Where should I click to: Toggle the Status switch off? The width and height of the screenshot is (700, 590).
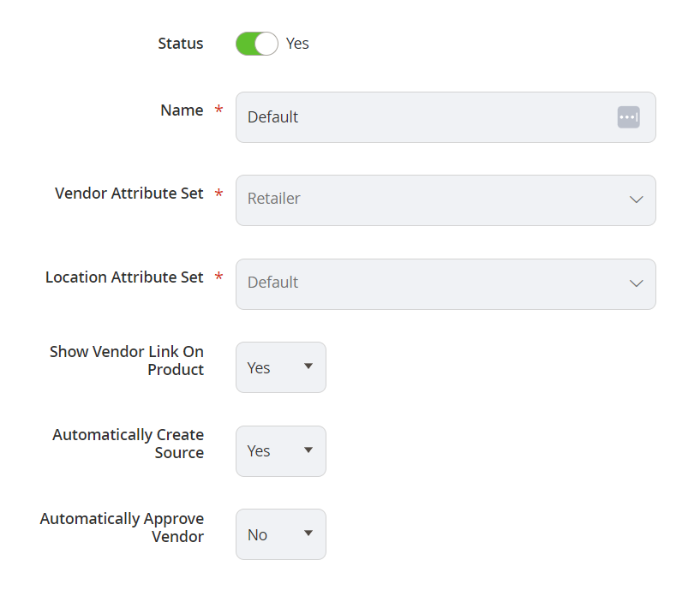click(257, 44)
